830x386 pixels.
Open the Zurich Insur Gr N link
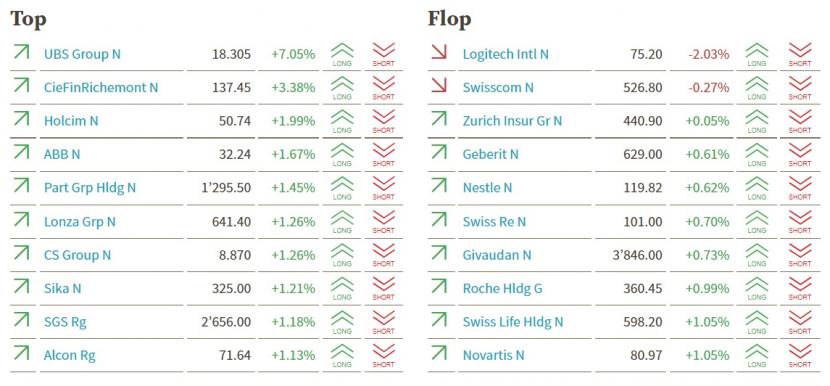512,121
